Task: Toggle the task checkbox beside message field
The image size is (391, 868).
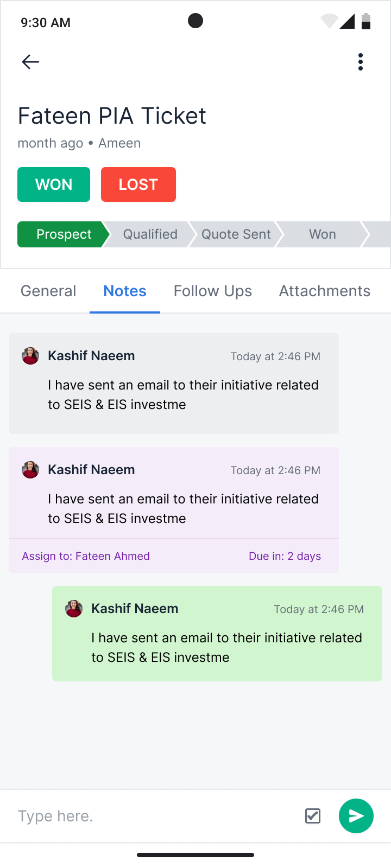Action: point(313,816)
